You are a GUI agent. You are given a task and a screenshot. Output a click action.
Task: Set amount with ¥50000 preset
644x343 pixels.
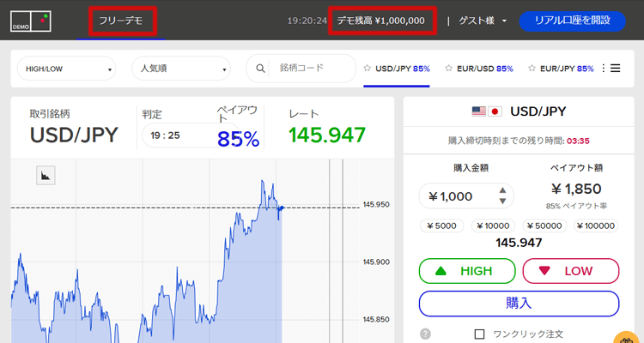pos(544,226)
